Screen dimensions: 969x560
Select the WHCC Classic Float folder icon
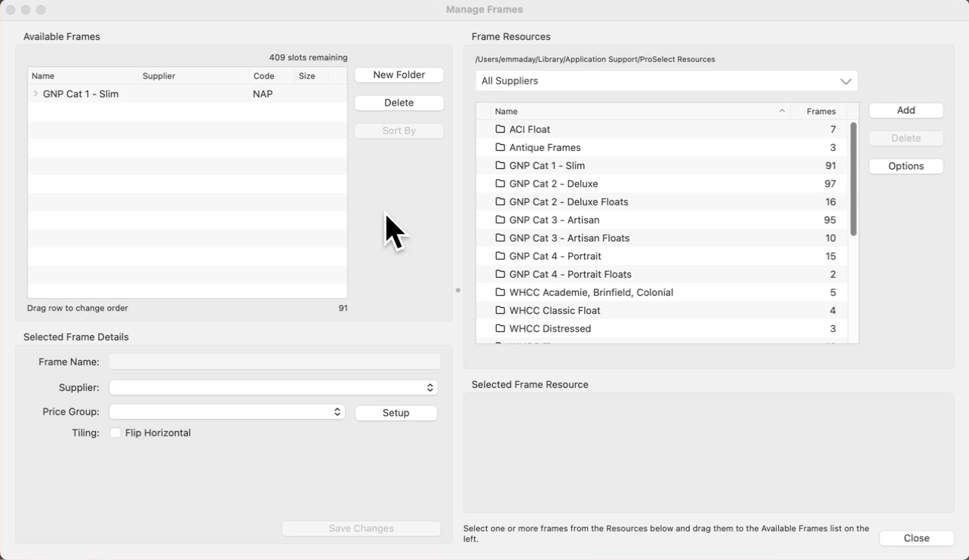click(x=500, y=310)
